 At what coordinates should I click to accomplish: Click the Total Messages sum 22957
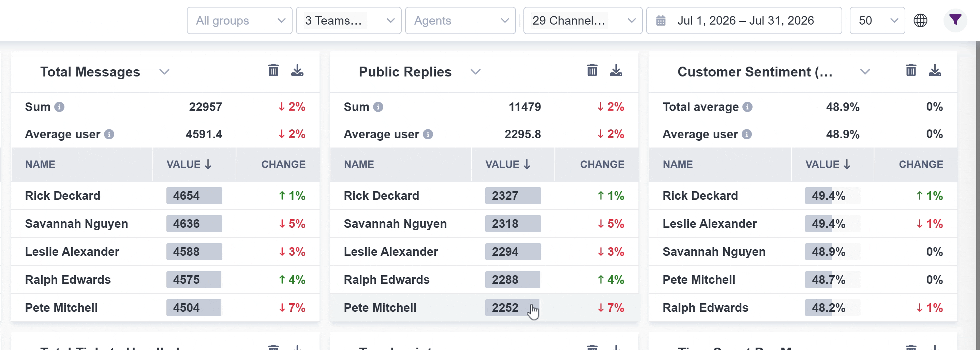205,107
